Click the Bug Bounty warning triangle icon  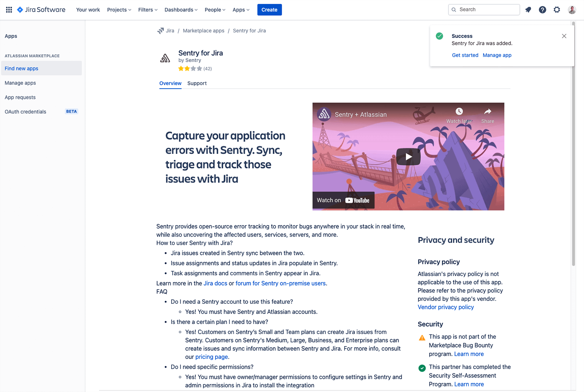[422, 337]
